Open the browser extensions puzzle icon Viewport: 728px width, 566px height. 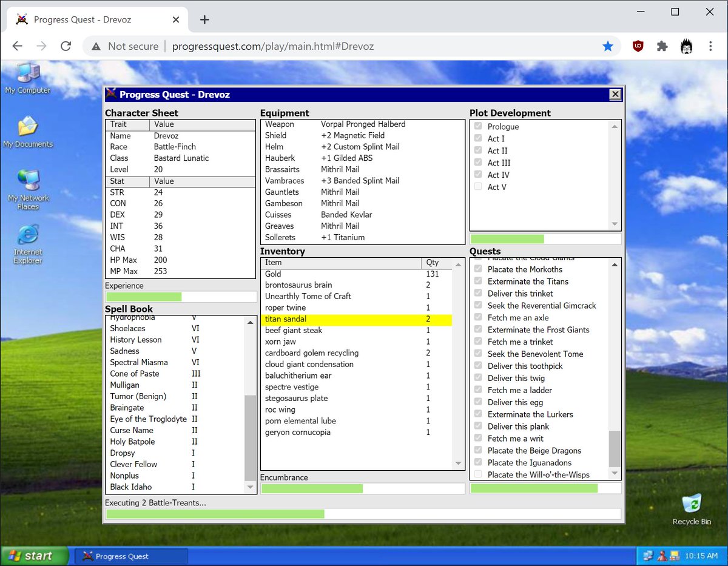[x=662, y=46]
